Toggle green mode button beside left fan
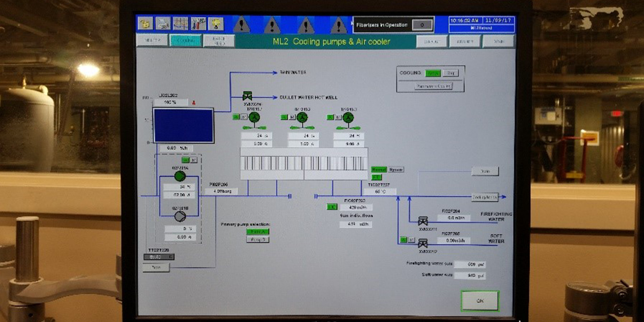Image resolution: width=644 pixels, height=322 pixels. [236, 117]
